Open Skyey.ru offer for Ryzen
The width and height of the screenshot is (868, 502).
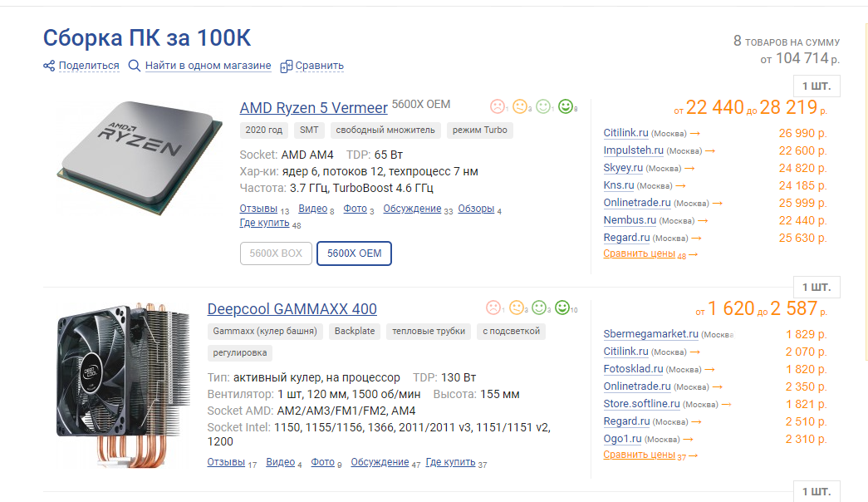coord(623,168)
